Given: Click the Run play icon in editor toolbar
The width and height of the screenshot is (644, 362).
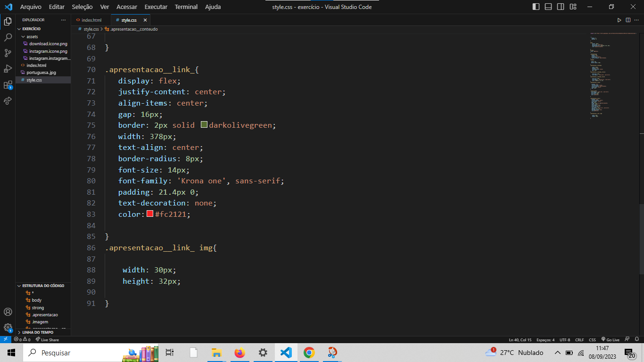Looking at the screenshot, I should click(x=619, y=20).
